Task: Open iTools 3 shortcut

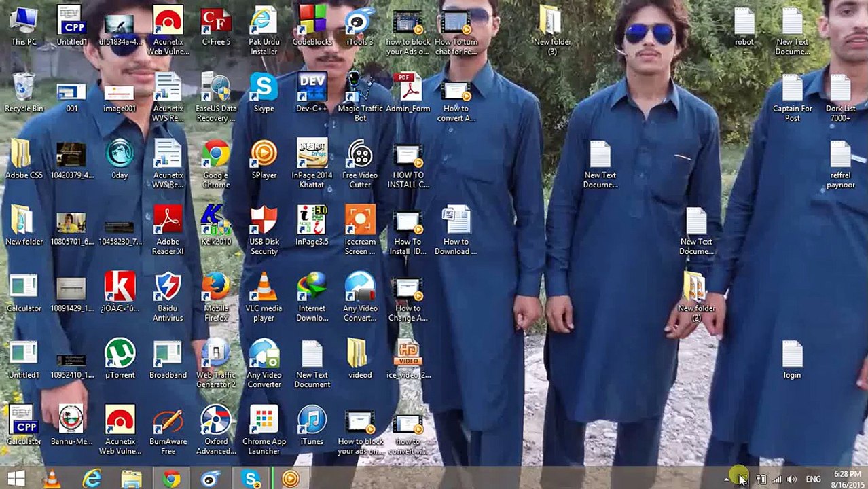Action: pos(360,27)
